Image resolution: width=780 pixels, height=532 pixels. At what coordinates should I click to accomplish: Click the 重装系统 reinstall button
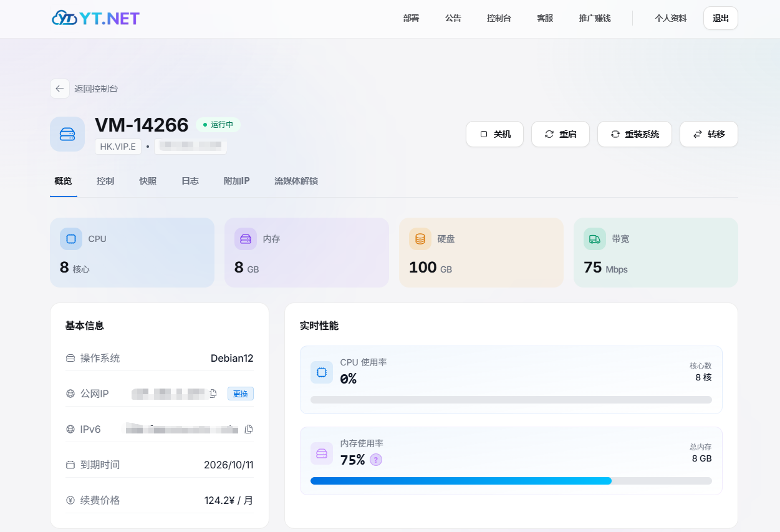[635, 134]
